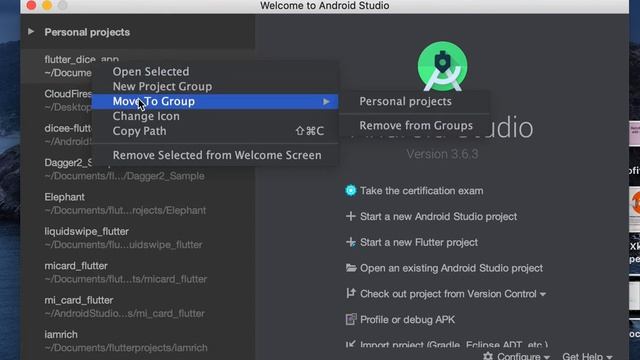Click Start a new Android Studio project

(438, 216)
